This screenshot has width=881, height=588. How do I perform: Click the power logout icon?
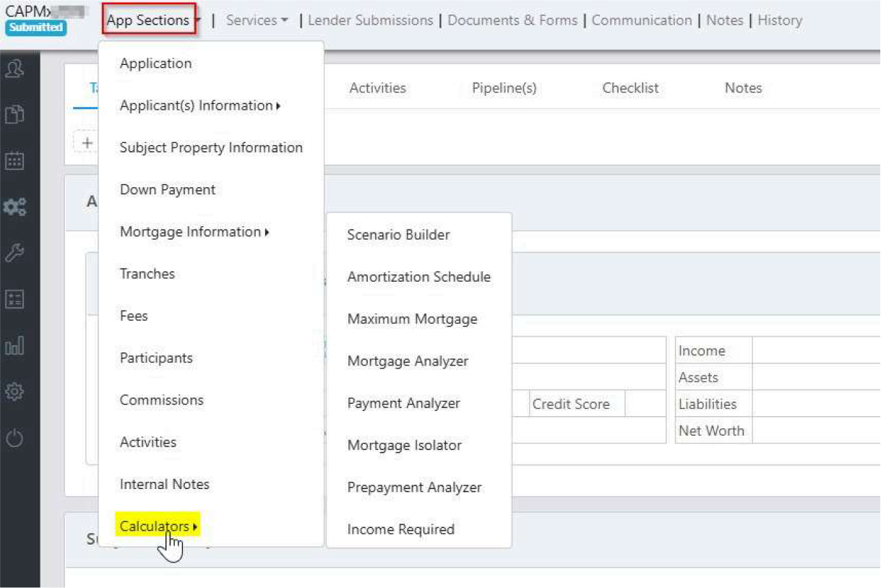tap(14, 438)
